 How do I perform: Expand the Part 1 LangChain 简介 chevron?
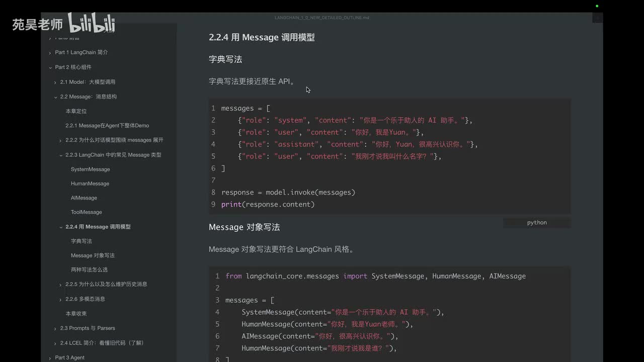50,53
